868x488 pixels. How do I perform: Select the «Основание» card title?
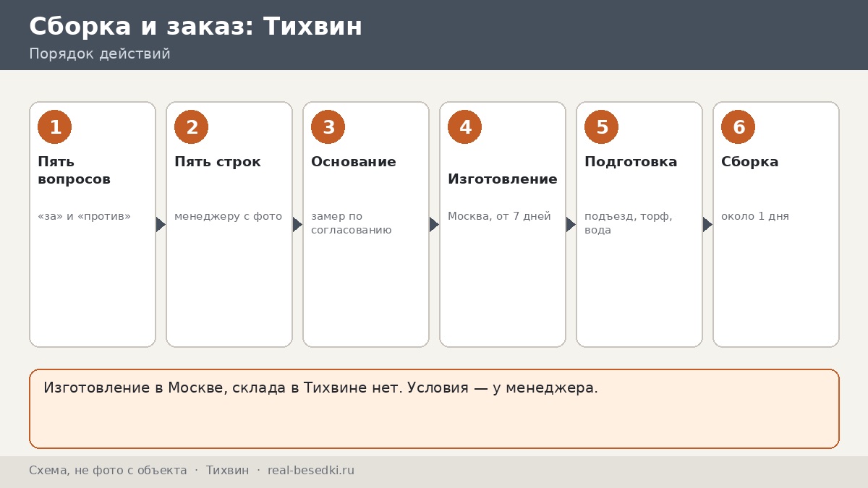pos(354,162)
